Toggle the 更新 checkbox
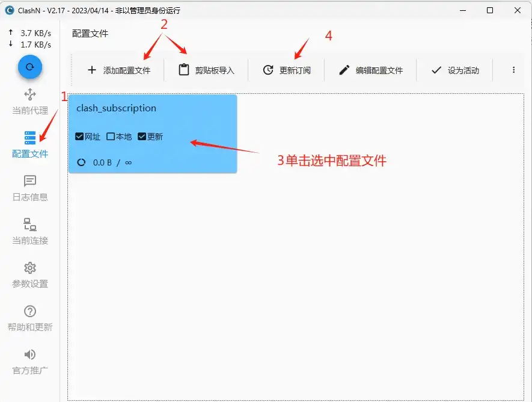The image size is (532, 402). click(142, 137)
